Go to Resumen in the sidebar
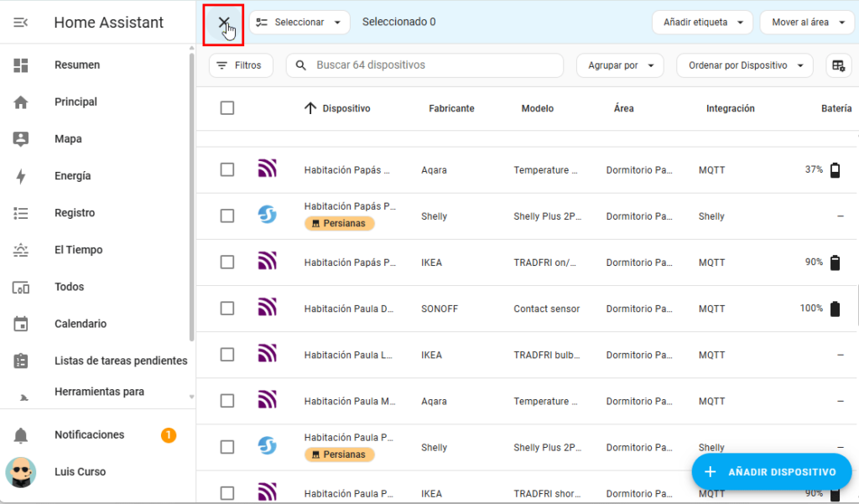859x504 pixels. click(77, 65)
